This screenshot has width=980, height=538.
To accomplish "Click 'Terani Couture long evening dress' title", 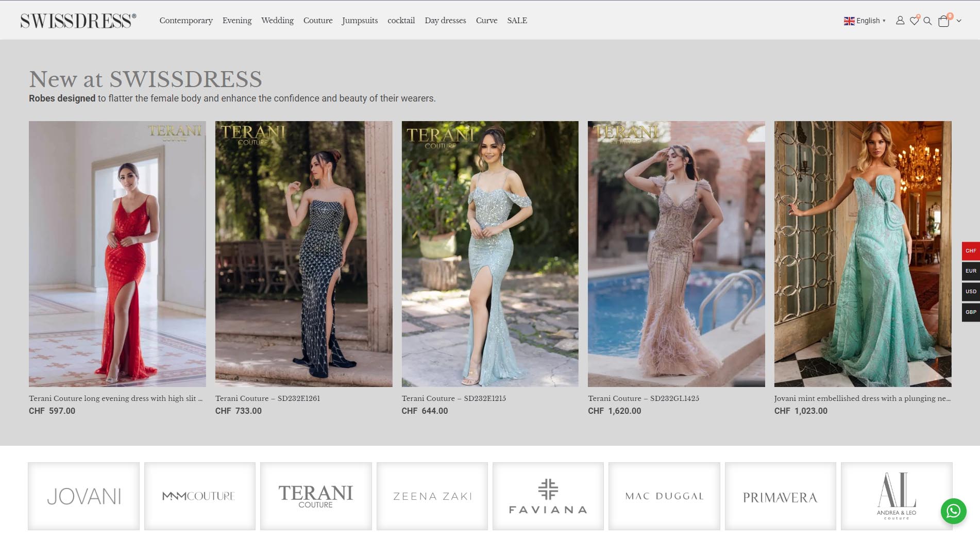I will pos(115,398).
